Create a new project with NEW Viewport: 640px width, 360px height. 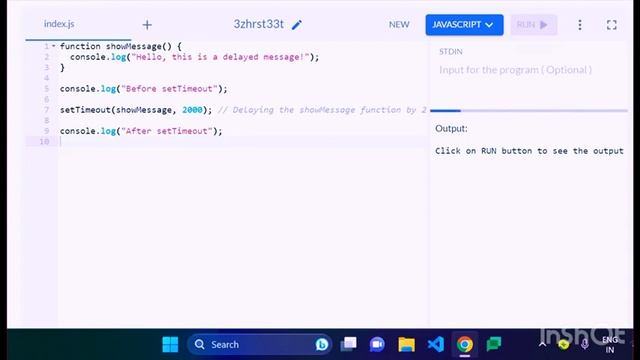click(399, 24)
